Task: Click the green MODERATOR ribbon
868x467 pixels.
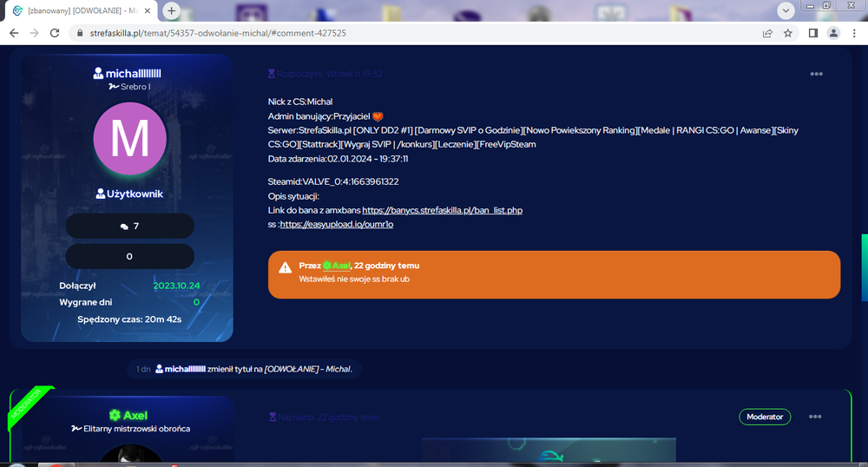Action: pyautogui.click(x=28, y=405)
